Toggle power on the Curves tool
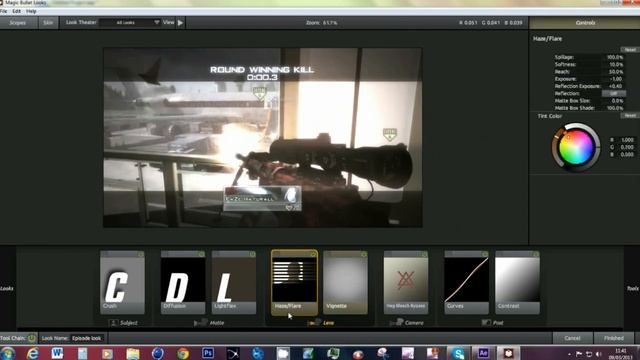 [484, 254]
